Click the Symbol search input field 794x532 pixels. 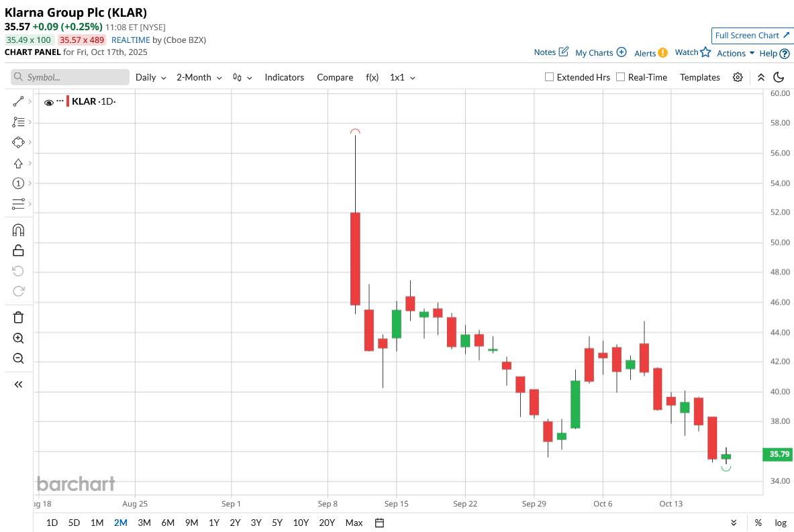70,77
